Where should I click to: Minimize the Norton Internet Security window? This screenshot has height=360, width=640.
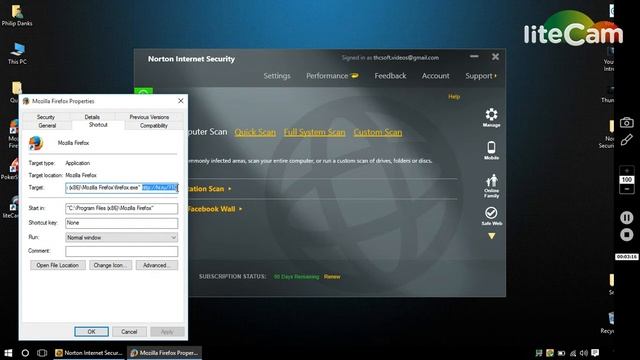click(474, 57)
